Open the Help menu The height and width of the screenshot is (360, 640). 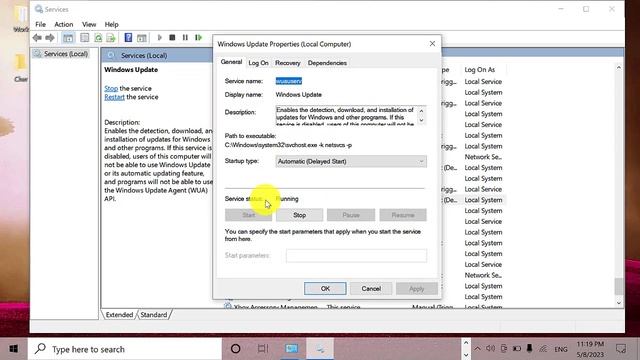click(111, 24)
